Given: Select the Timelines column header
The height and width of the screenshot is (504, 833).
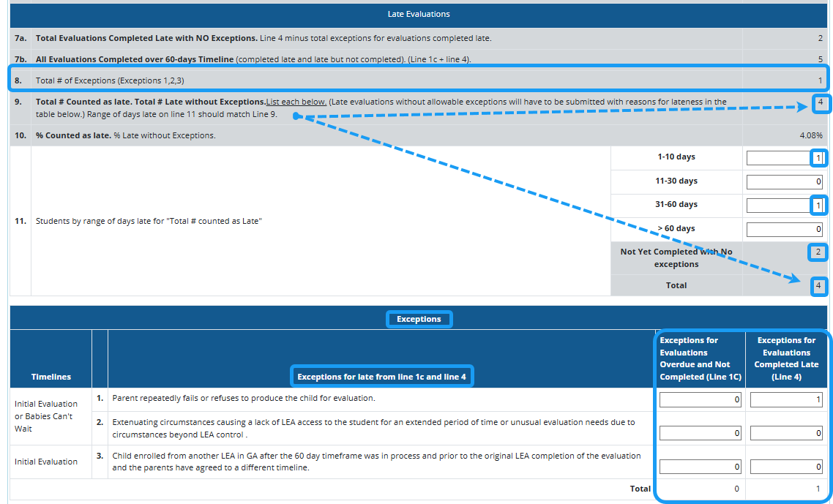Looking at the screenshot, I should point(51,377).
